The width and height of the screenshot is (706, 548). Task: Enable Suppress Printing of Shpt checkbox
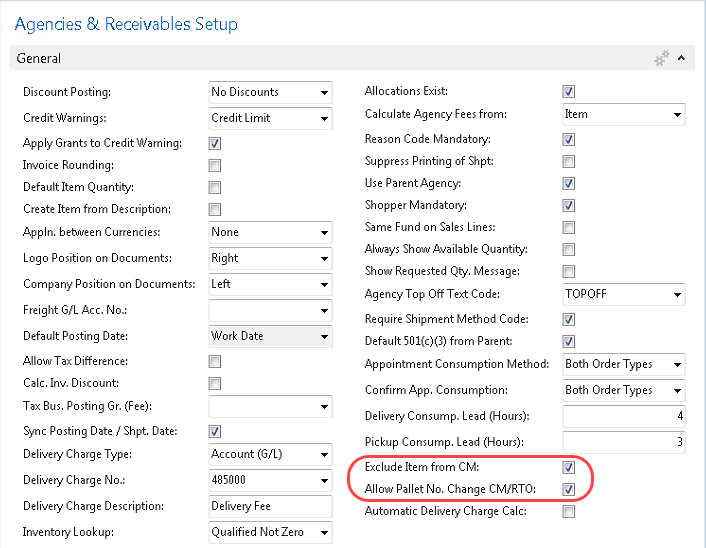[569, 161]
